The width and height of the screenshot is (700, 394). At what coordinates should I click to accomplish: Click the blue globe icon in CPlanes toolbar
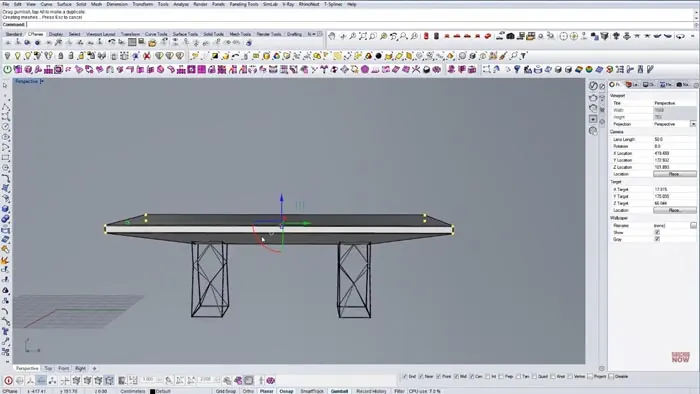(38, 43)
